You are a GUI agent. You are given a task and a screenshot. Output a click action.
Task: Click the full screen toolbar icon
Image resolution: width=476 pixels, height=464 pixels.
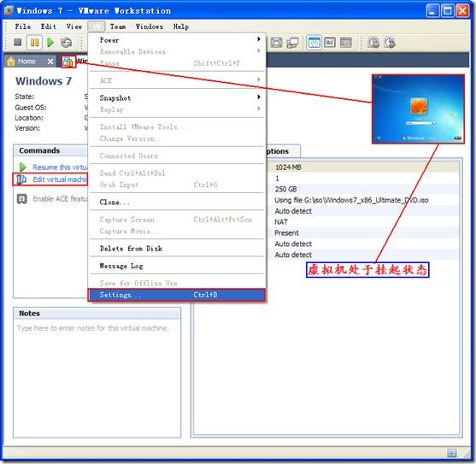[276, 43]
